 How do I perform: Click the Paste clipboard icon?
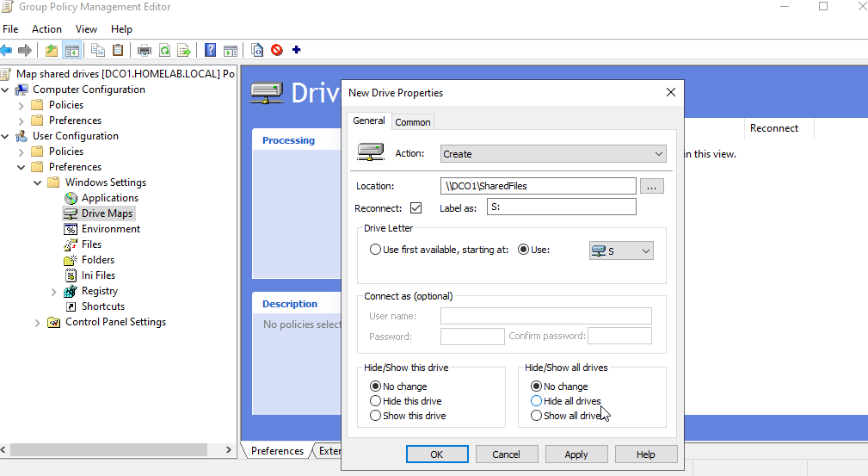(118, 50)
